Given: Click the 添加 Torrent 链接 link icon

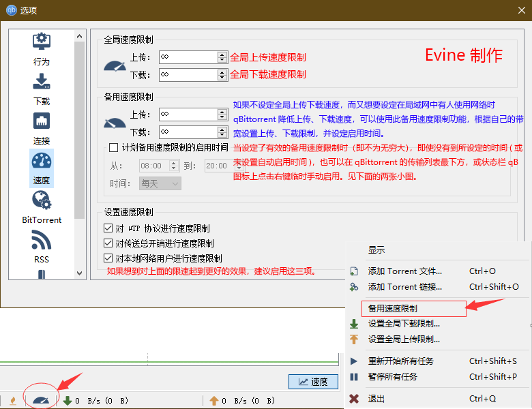Looking at the screenshot, I should (x=354, y=287).
